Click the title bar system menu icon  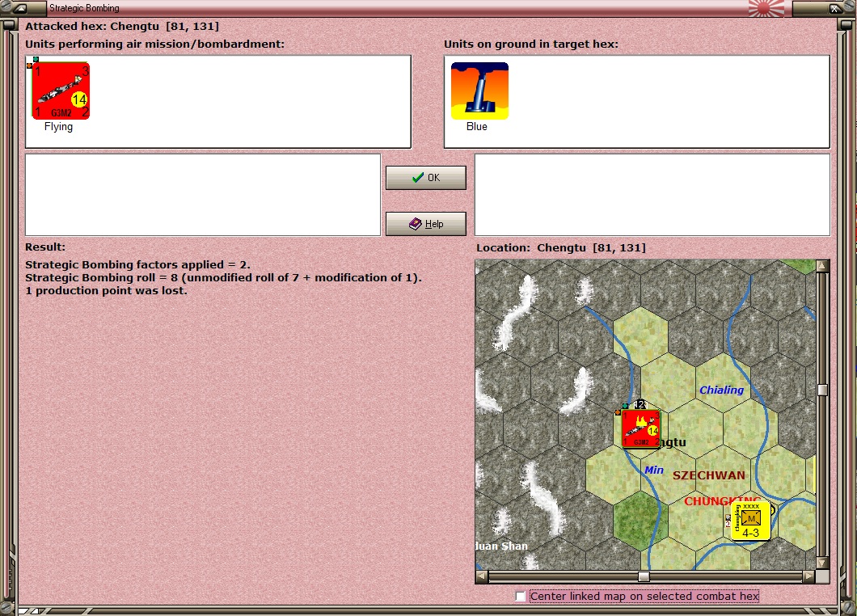click(x=20, y=8)
